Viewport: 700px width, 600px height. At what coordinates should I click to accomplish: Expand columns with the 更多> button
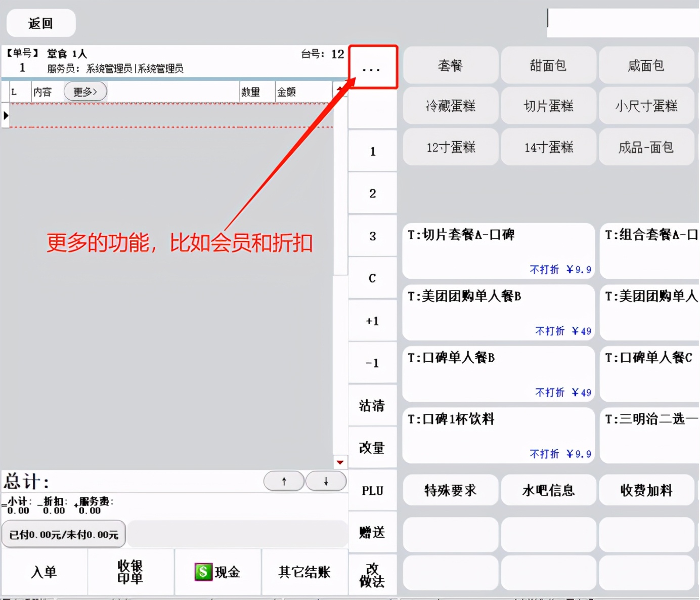coord(85,92)
